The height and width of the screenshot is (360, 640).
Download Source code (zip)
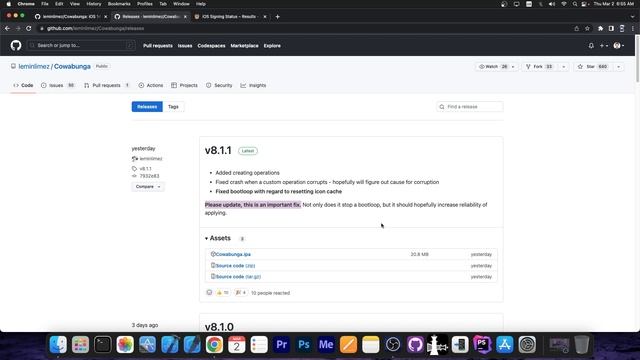point(236,266)
